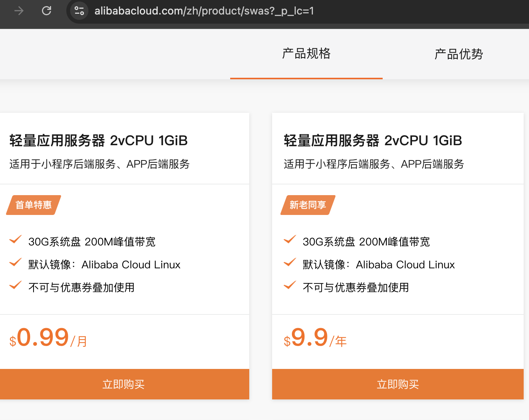529x420 pixels.
Task: Click checkmark beside right card 30G系统盘
Action: pyautogui.click(x=290, y=239)
